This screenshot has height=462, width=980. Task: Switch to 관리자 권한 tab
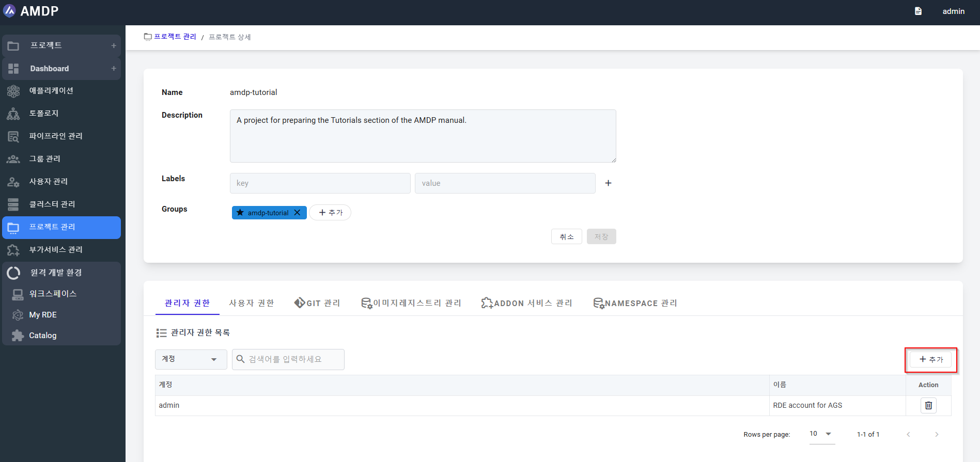[x=187, y=303]
